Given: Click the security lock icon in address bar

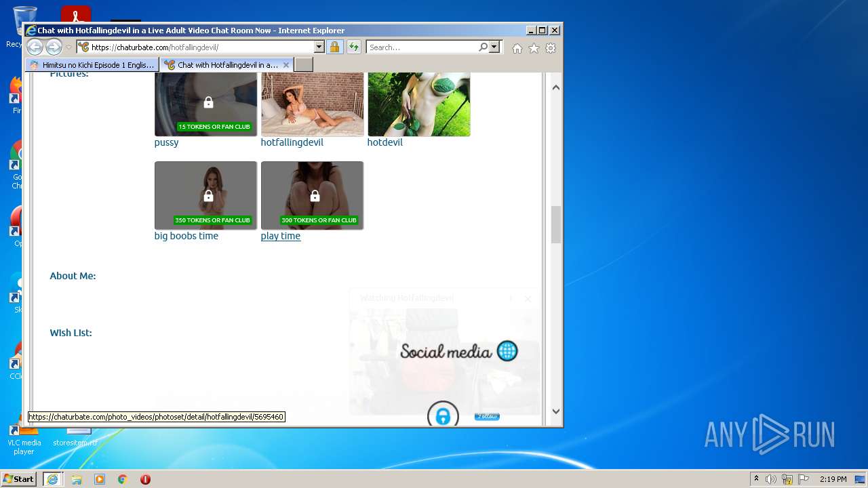Looking at the screenshot, I should 334,47.
